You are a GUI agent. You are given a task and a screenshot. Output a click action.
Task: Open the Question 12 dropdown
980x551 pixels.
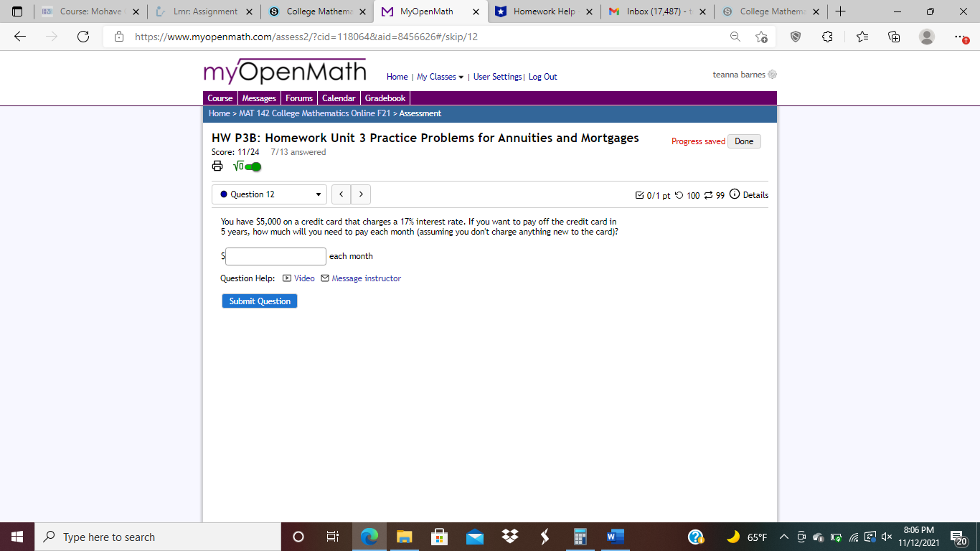click(x=268, y=194)
